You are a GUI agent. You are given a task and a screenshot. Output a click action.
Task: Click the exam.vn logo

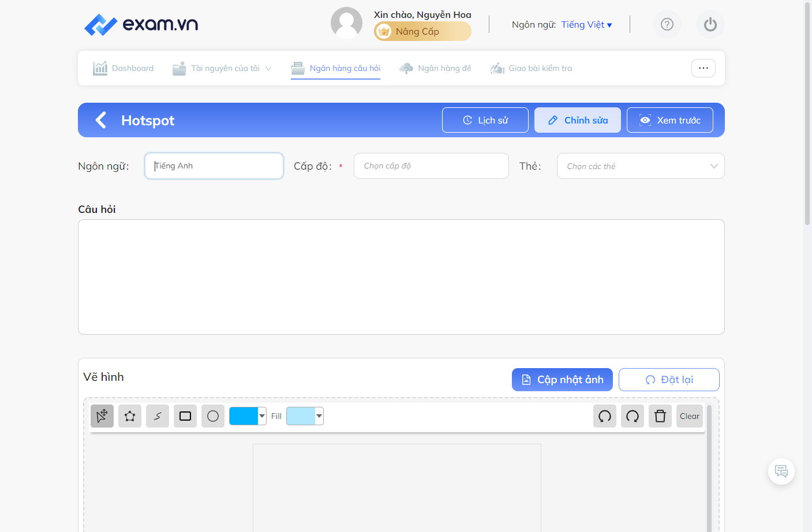point(141,24)
